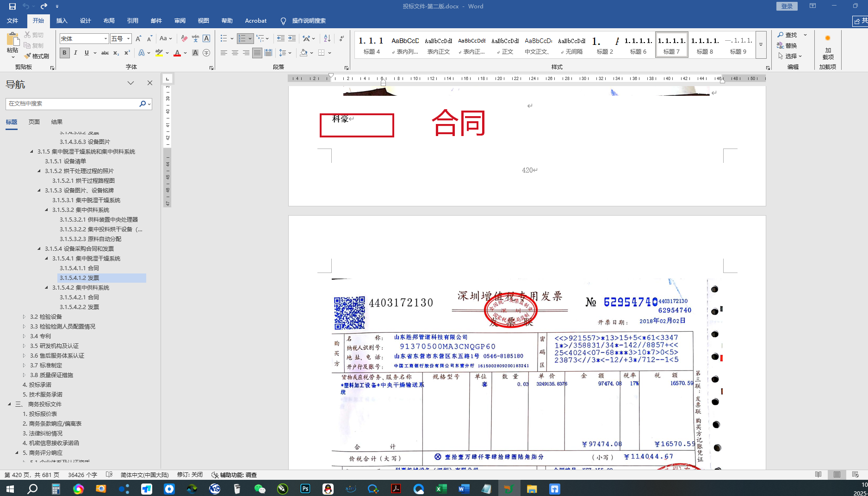Apply the red font color swatch
Viewport: 868px width, 496px height.
177,53
